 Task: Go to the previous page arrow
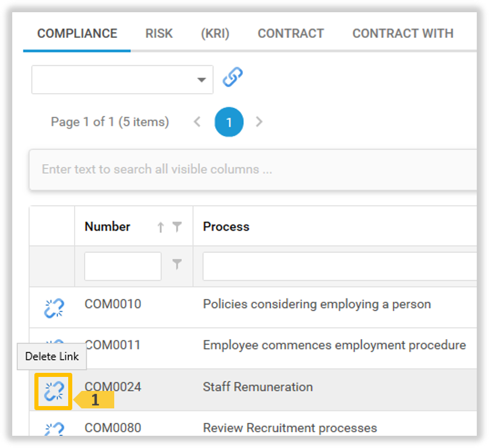[x=197, y=122]
